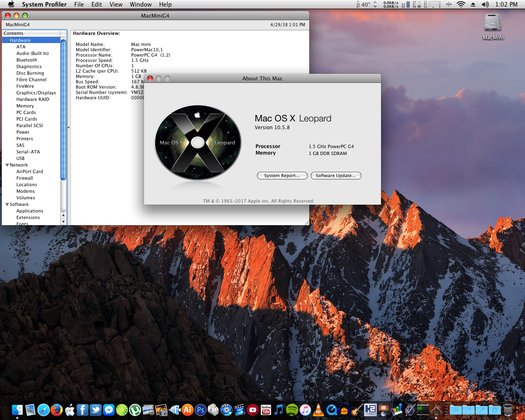The height and width of the screenshot is (420, 525).
Task: Click the System Report button
Action: 282,176
